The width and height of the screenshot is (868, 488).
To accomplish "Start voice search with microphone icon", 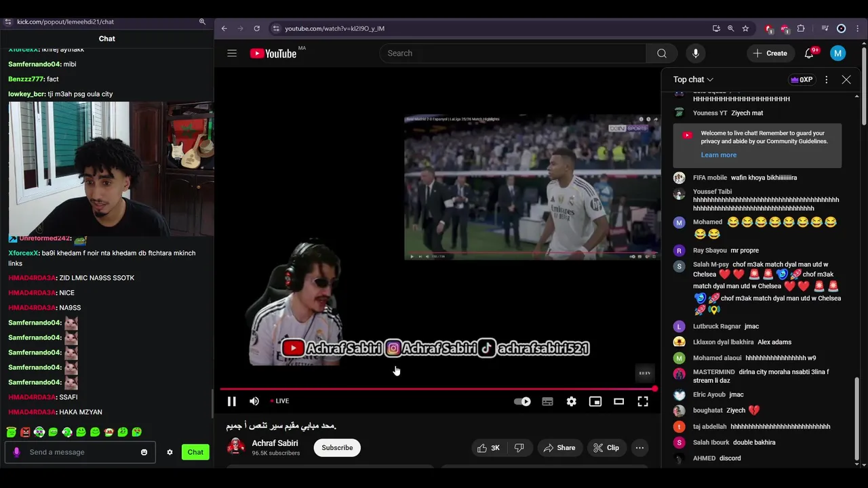I will [695, 54].
